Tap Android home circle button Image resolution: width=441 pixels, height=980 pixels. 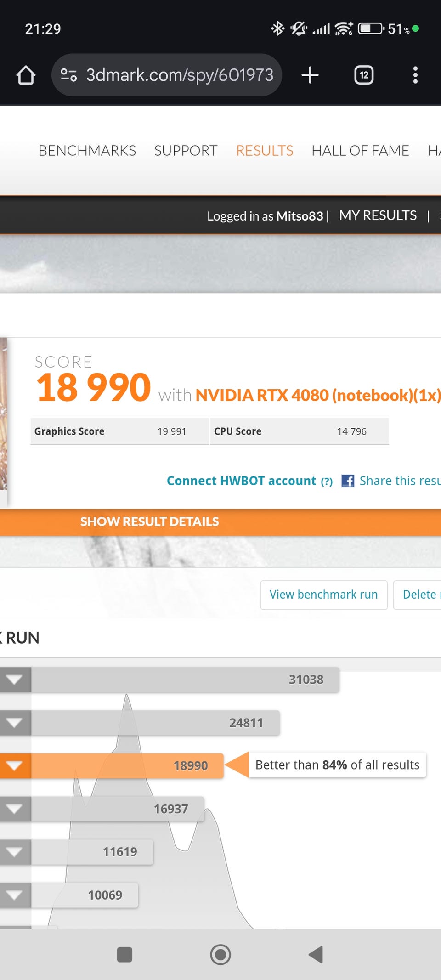[x=220, y=954]
